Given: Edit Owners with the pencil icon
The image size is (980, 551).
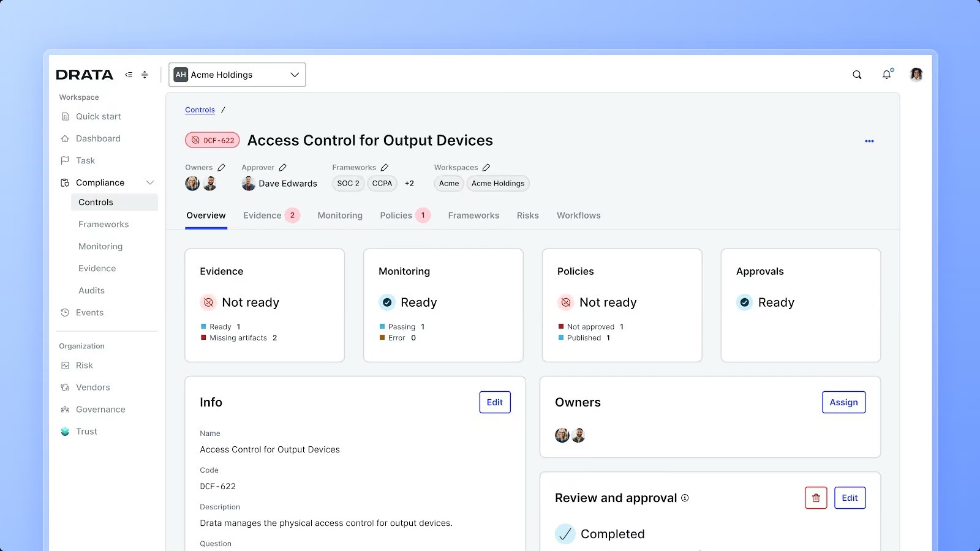Looking at the screenshot, I should [221, 168].
